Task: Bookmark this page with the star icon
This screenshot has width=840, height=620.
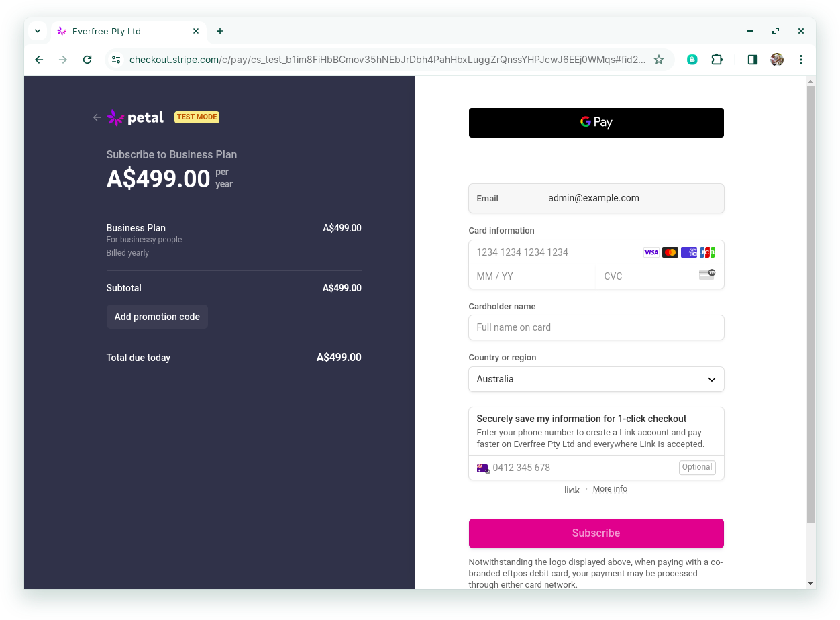Action: (x=659, y=60)
